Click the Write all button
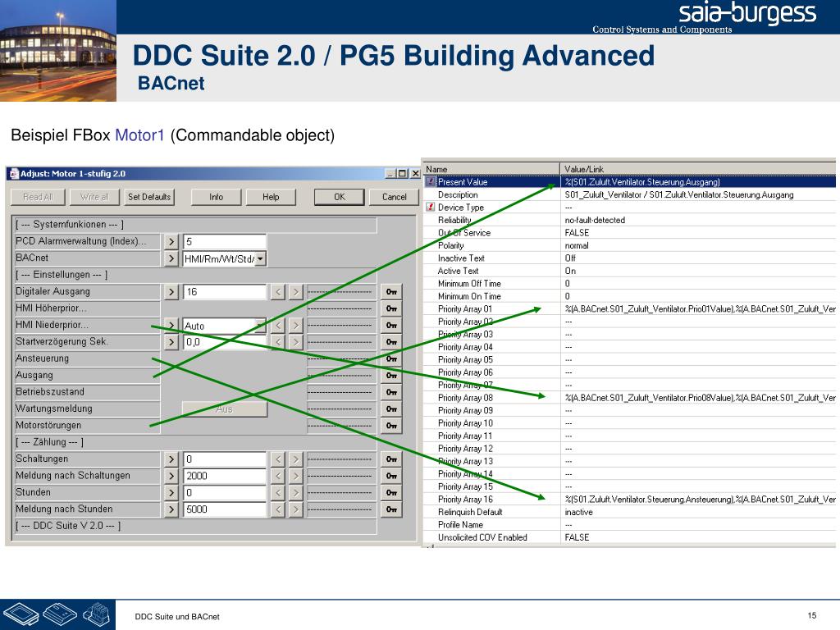Screen dimensions: 840x630 (94, 197)
